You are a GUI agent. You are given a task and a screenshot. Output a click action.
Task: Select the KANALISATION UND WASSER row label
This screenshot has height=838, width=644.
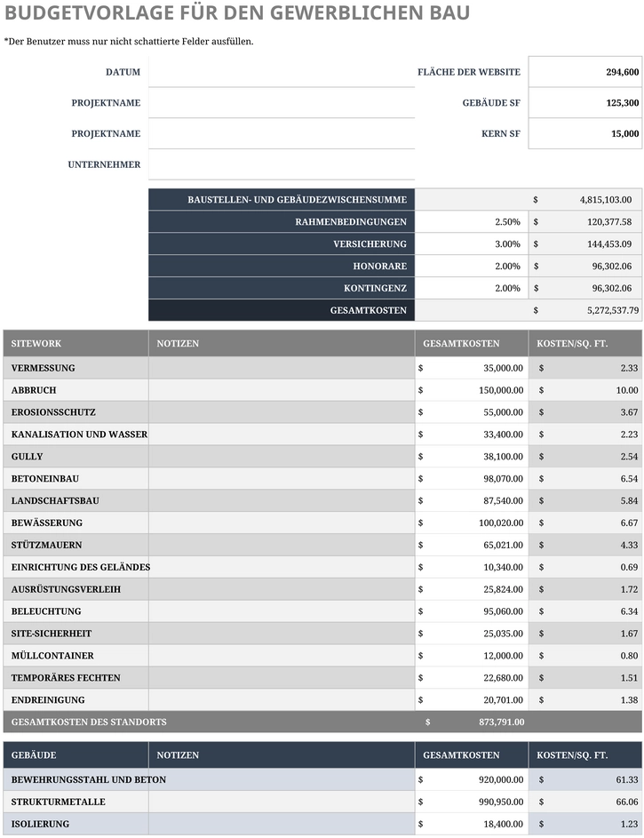pos(79,435)
